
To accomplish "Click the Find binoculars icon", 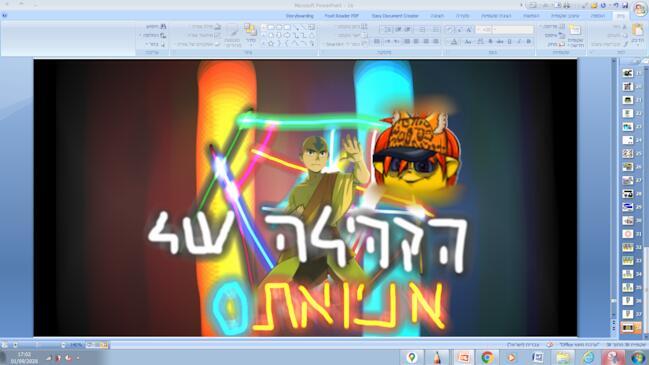I will pyautogui.click(x=163, y=26).
